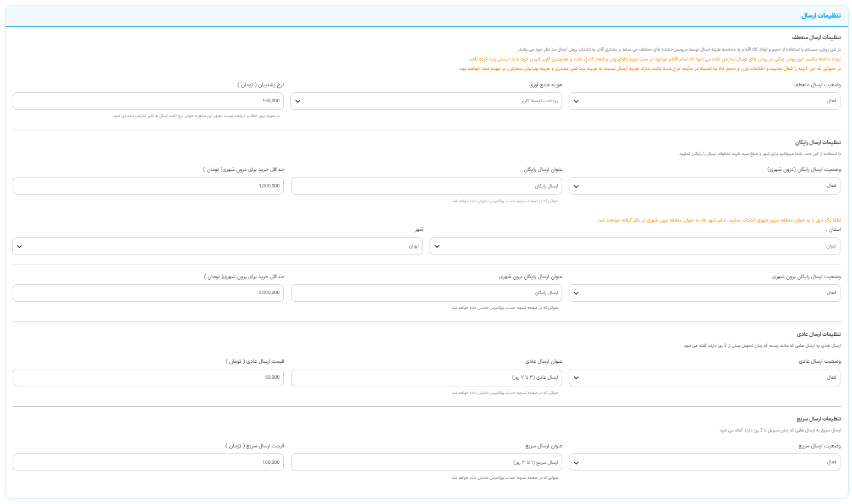
Task: Open the وضعیت ارسال عادی dropdown
Action: click(x=705, y=378)
